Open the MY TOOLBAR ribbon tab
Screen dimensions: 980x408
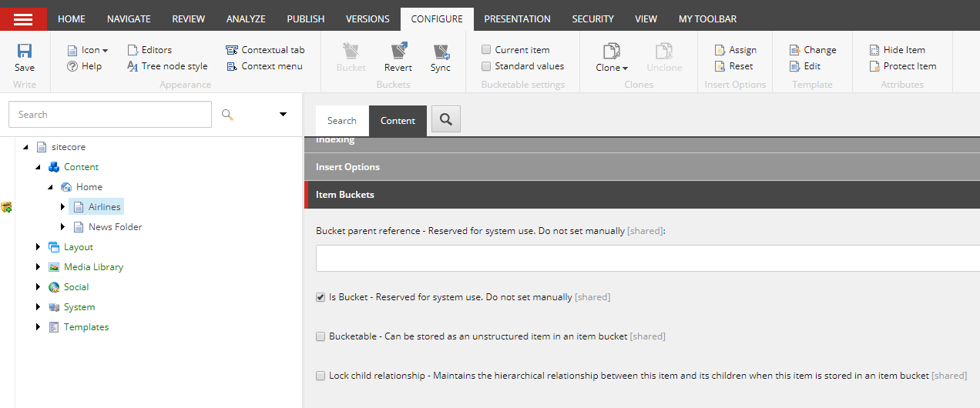pos(707,18)
